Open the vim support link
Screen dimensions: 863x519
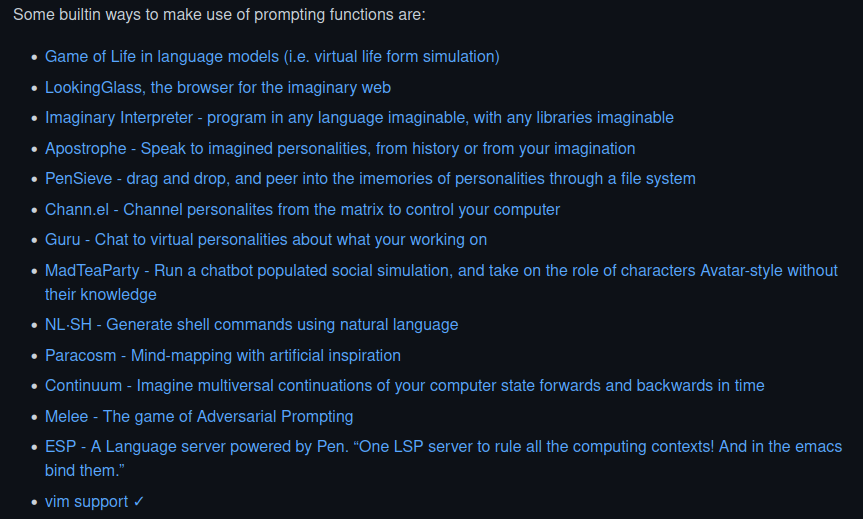pos(86,502)
